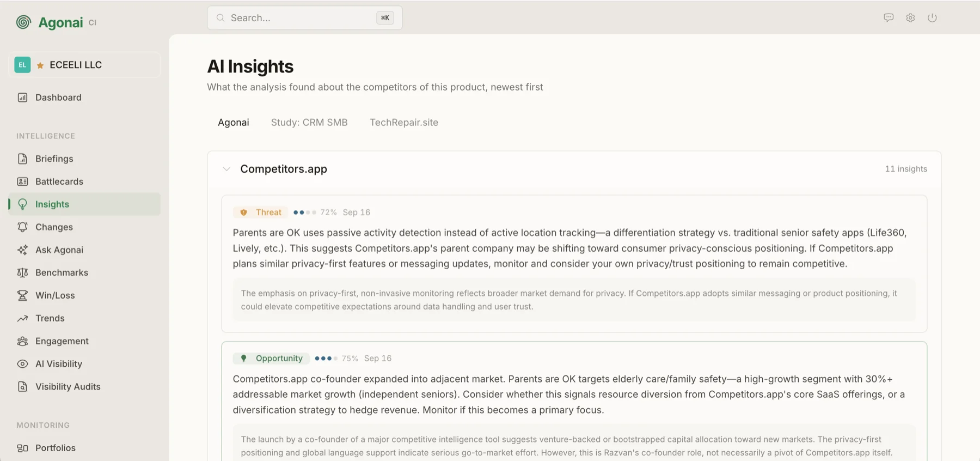980x461 pixels.
Task: Open Ask Agonai assistant
Action: [84, 250]
